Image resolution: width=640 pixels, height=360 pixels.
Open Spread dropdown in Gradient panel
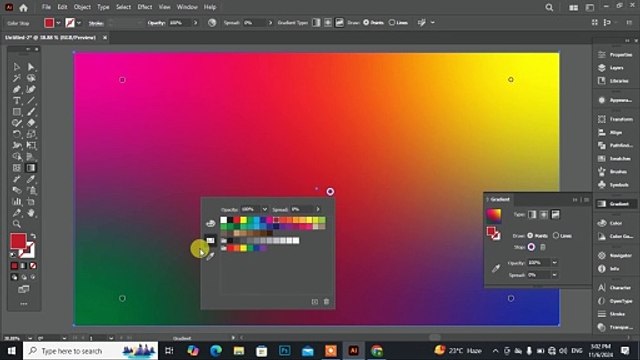click(x=554, y=275)
